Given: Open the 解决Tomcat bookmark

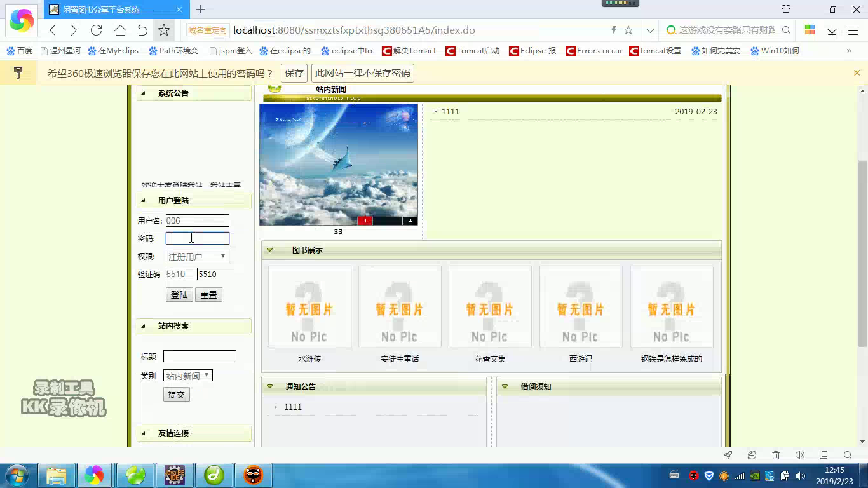Looking at the screenshot, I should coord(409,51).
